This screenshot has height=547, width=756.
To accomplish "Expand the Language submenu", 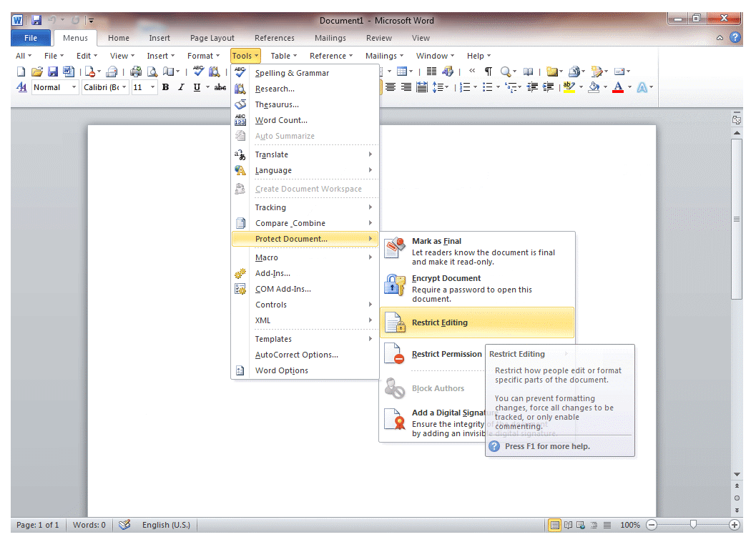I will coord(305,171).
